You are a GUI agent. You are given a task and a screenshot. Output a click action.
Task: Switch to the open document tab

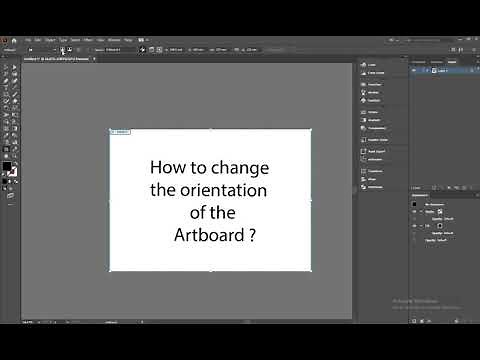point(56,59)
